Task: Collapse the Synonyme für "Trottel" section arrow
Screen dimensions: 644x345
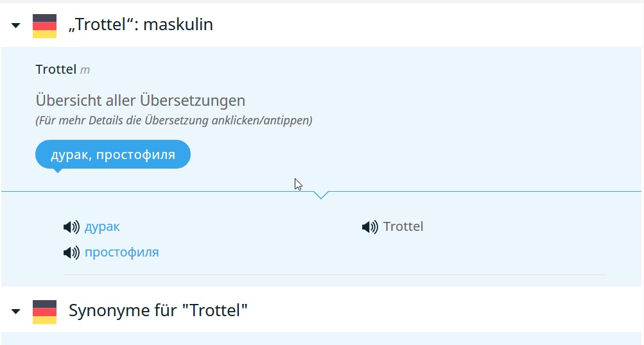Action: [x=15, y=312]
